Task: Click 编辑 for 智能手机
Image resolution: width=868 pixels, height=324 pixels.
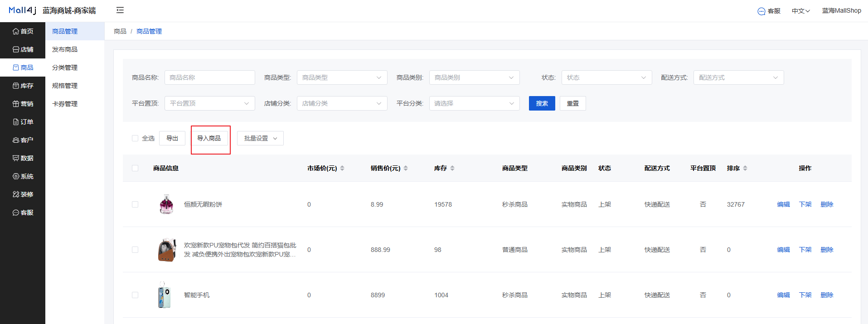Action: click(784, 295)
